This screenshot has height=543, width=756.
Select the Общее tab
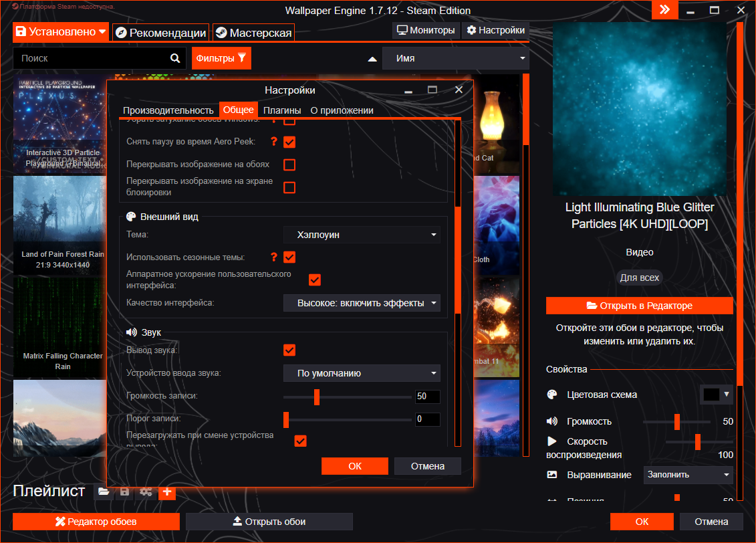[238, 110]
